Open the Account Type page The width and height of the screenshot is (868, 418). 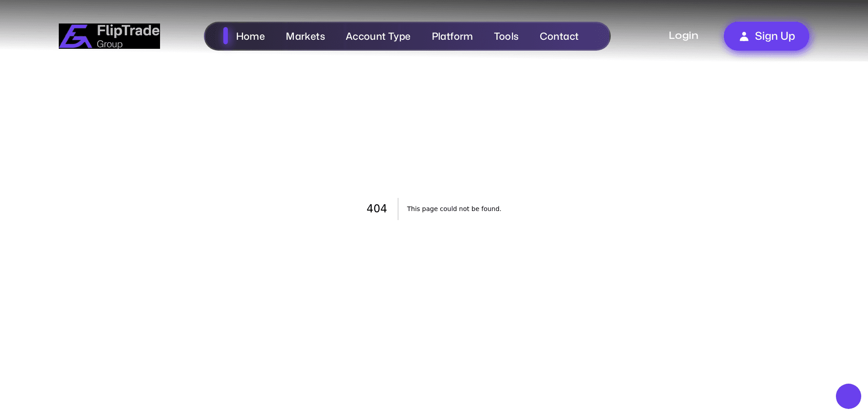(x=378, y=36)
